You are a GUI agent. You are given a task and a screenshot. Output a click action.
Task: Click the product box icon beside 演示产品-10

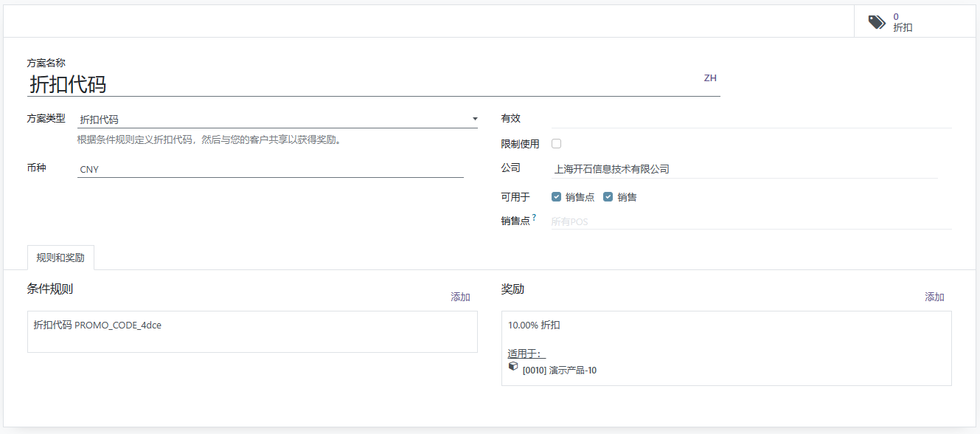pos(513,366)
